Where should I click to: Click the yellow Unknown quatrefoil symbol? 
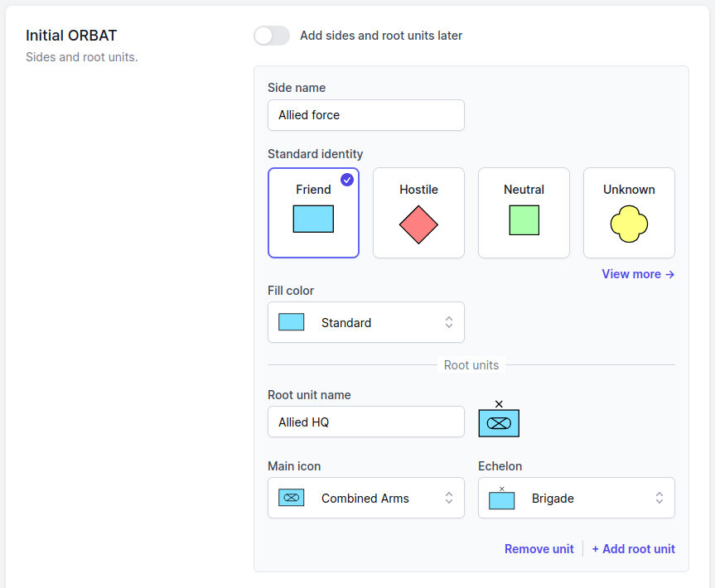click(x=629, y=224)
